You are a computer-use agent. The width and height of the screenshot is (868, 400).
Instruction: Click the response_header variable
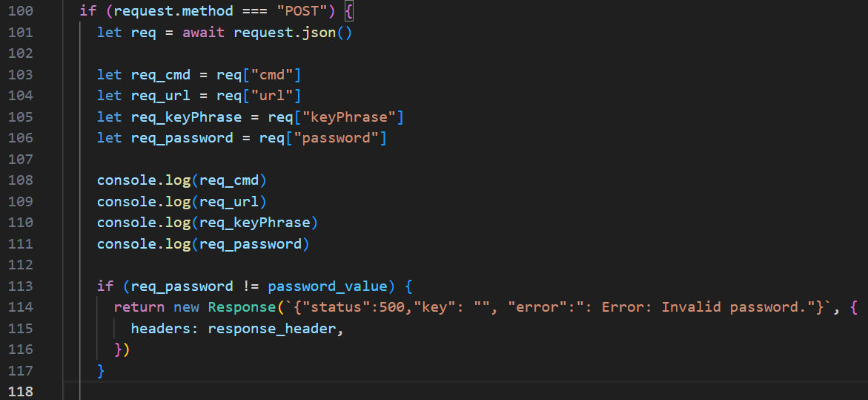tap(271, 328)
